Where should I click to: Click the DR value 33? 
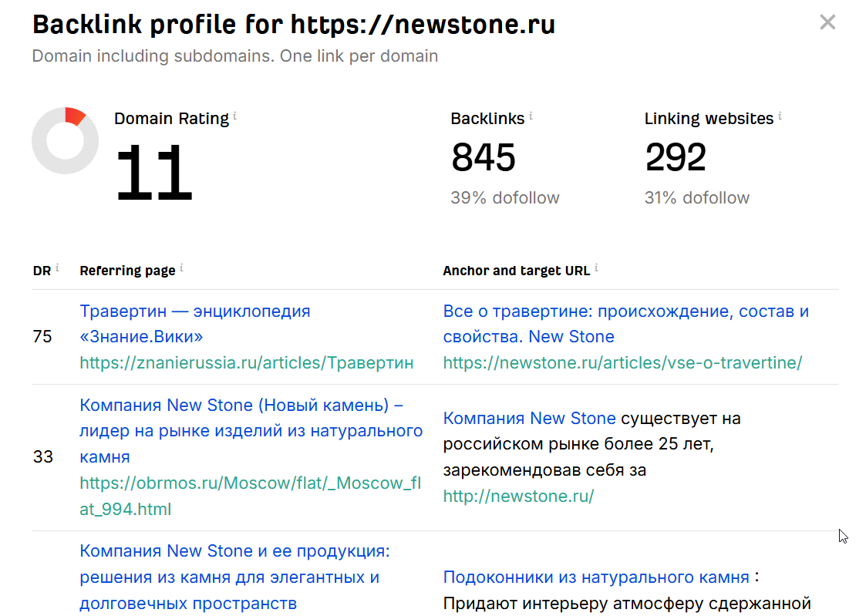pyautogui.click(x=43, y=457)
